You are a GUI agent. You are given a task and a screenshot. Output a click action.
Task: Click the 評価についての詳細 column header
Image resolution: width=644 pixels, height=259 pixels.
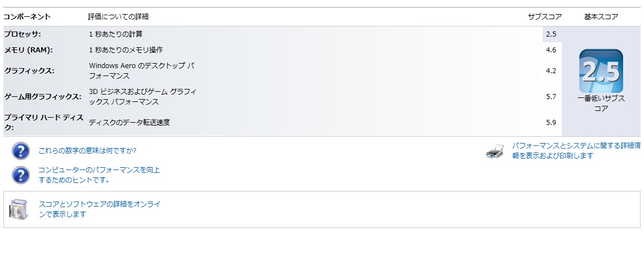click(x=119, y=17)
